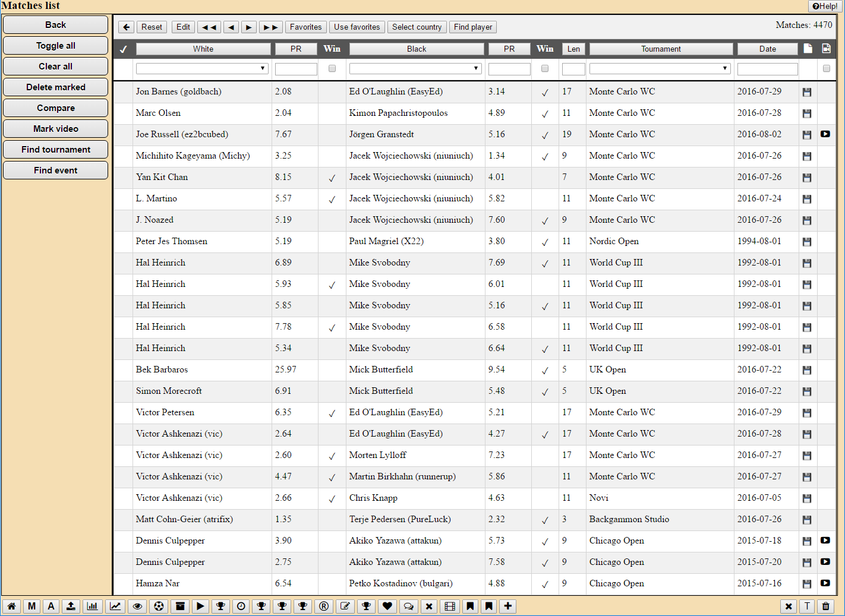
Task: Open the White player filter dropdown
Action: pyautogui.click(x=202, y=69)
